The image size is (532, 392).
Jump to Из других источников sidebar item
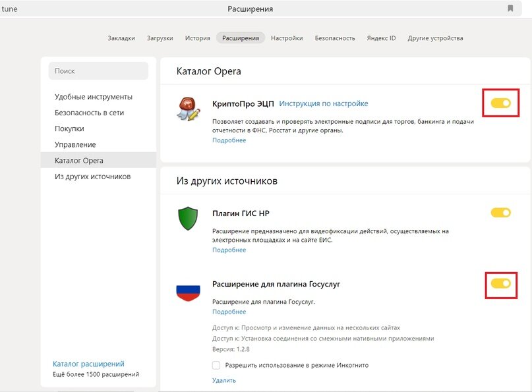[x=93, y=177]
